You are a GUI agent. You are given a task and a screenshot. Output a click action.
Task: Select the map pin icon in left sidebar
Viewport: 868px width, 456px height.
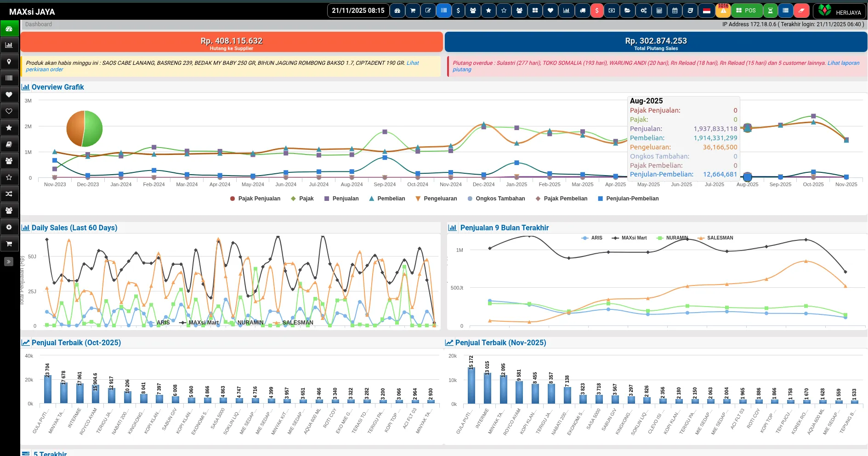pyautogui.click(x=9, y=61)
